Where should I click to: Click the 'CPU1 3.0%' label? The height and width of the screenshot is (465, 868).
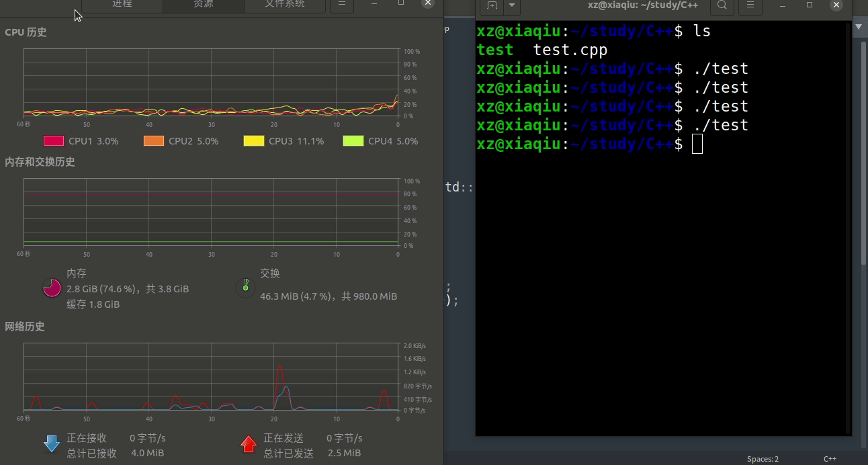tap(93, 141)
